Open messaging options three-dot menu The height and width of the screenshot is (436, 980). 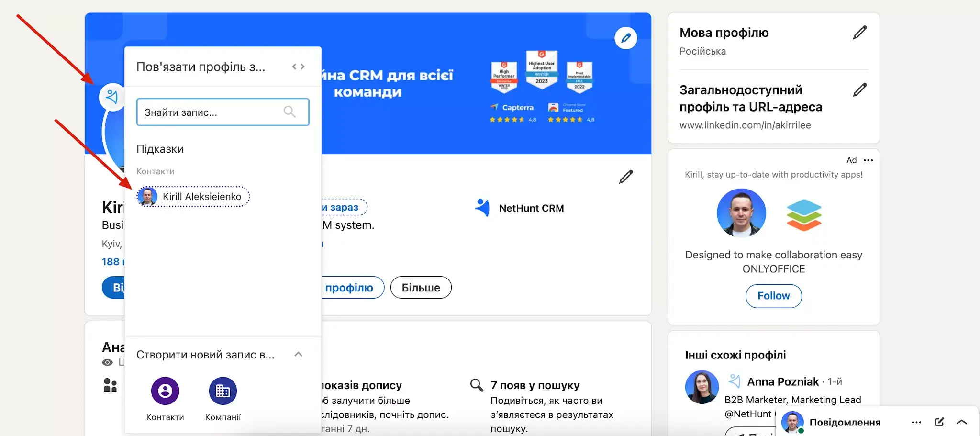[x=916, y=422]
